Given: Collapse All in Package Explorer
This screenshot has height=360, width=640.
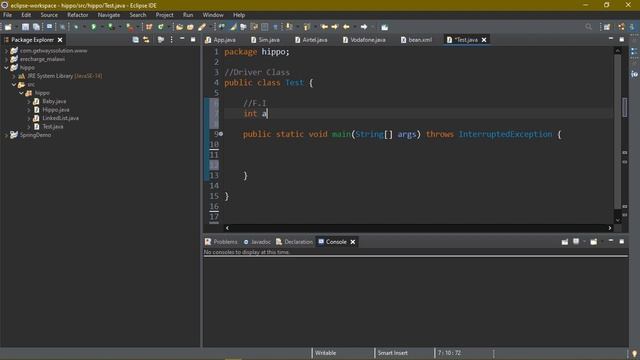Looking at the screenshot, I should coord(136,40).
